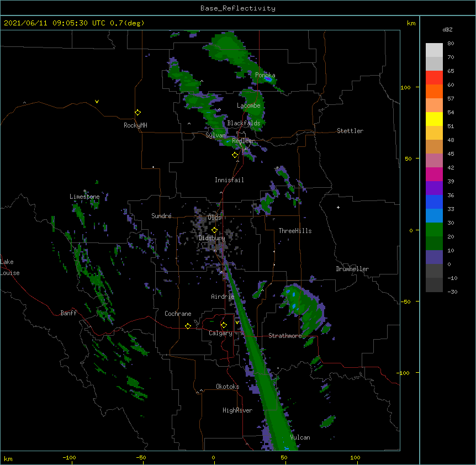This screenshot has height=465, width=476.
Task: Click the yellow diamond above the Calgary label
Action: [x=224, y=325]
